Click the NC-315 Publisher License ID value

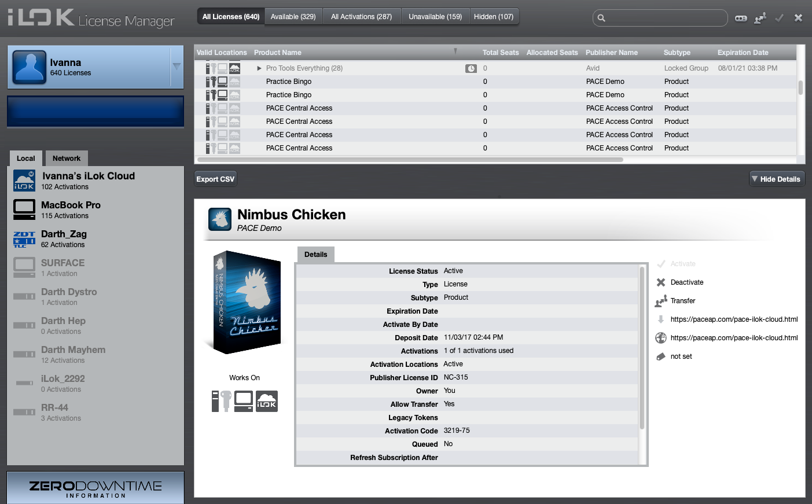pyautogui.click(x=456, y=377)
